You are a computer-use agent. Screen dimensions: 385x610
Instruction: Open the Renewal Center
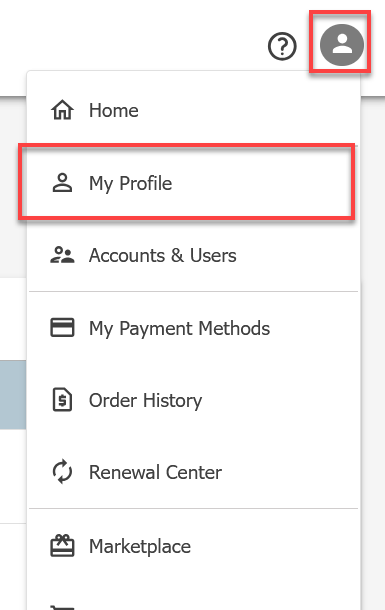tap(194, 472)
